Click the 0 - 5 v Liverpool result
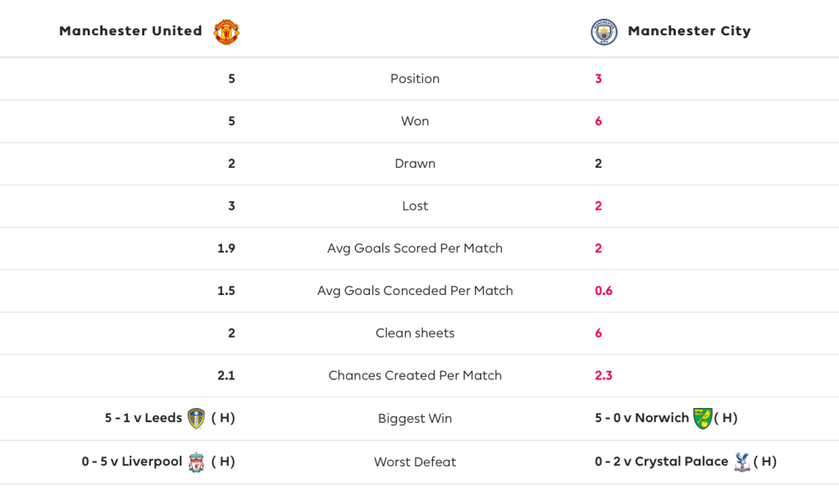Image resolution: width=839 pixels, height=504 pixels. point(131,461)
